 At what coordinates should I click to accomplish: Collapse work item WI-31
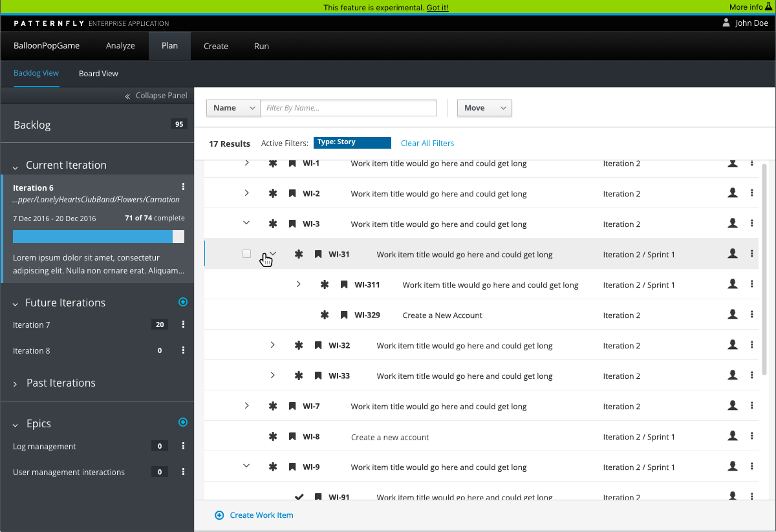[x=272, y=253]
